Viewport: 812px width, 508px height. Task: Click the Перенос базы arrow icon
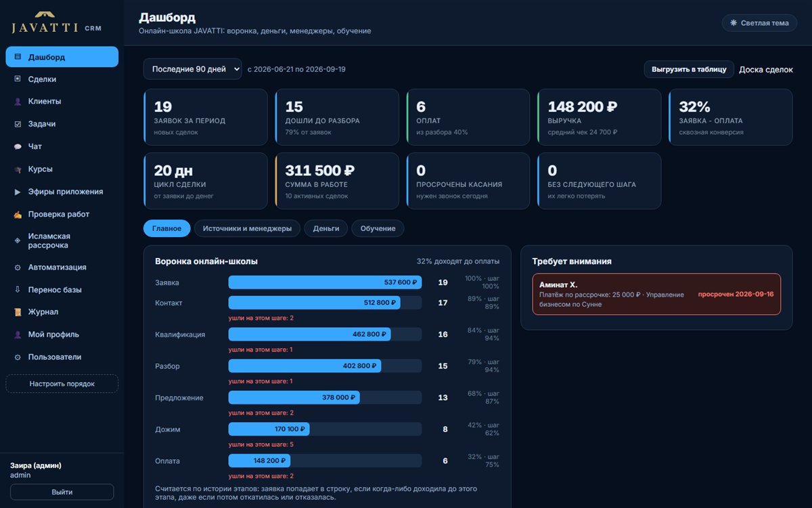[x=18, y=290]
